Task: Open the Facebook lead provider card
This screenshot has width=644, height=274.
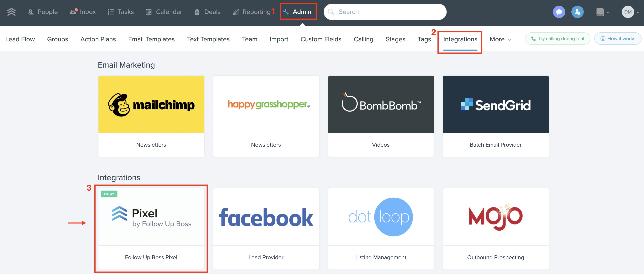Action: tap(266, 229)
